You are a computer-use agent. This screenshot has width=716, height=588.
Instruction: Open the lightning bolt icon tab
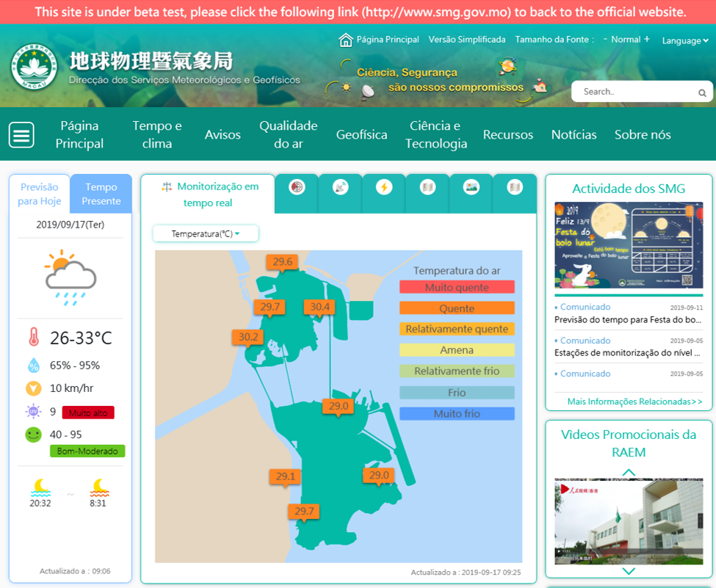point(383,188)
